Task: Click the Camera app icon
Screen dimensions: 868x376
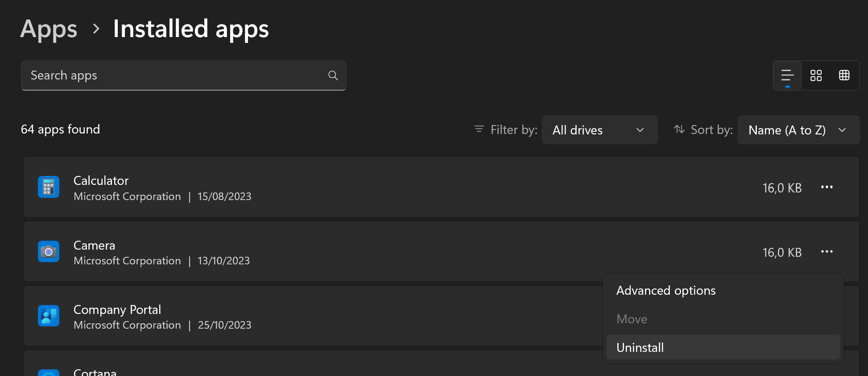Action: click(49, 252)
